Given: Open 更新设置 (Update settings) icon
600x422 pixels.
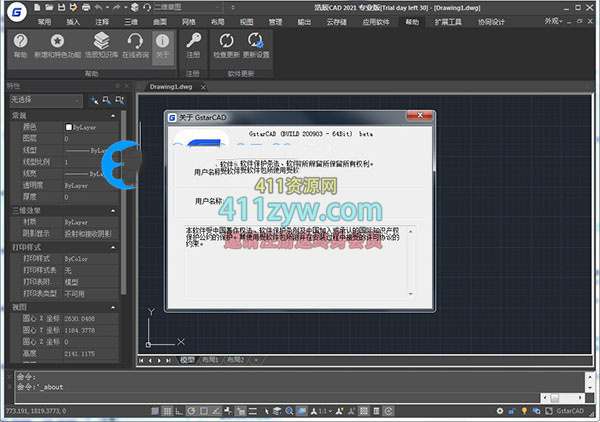Looking at the screenshot, I should pos(257,42).
